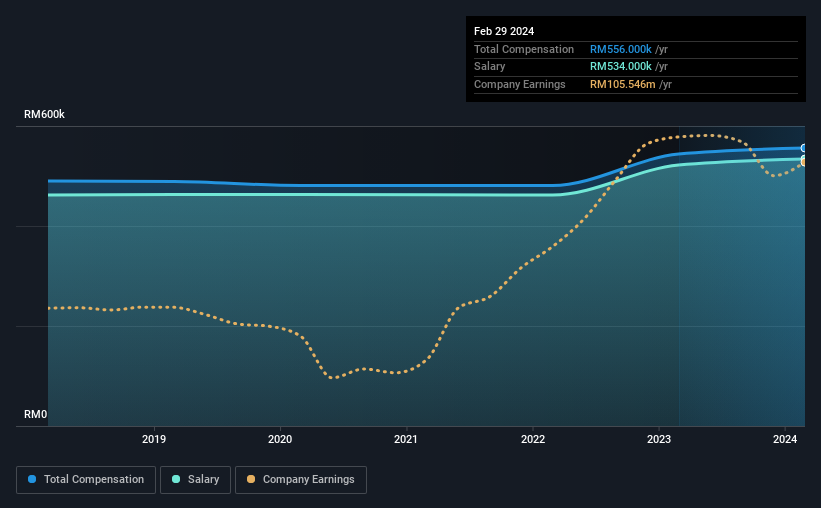Click the Feb 29 2024 tooltip date
This screenshot has height=508, width=821.
pyautogui.click(x=504, y=31)
